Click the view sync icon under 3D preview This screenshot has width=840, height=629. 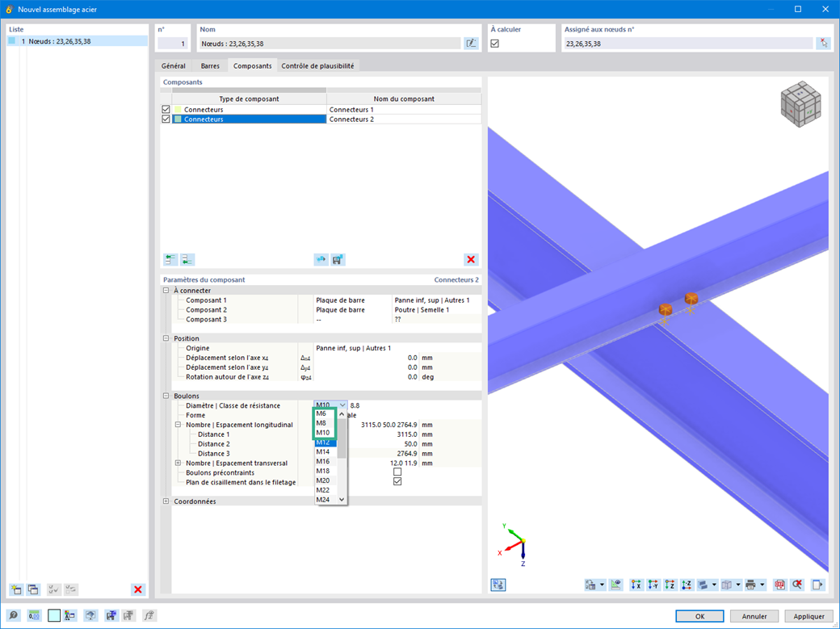pyautogui.click(x=498, y=585)
